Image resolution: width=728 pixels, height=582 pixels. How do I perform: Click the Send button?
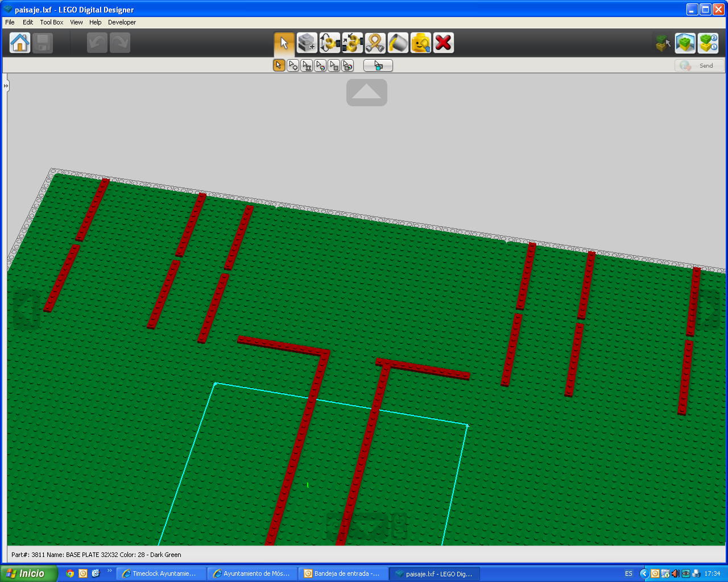(x=700, y=65)
